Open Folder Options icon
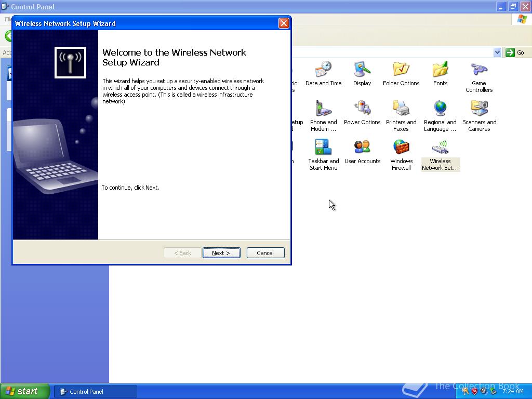 [x=401, y=73]
